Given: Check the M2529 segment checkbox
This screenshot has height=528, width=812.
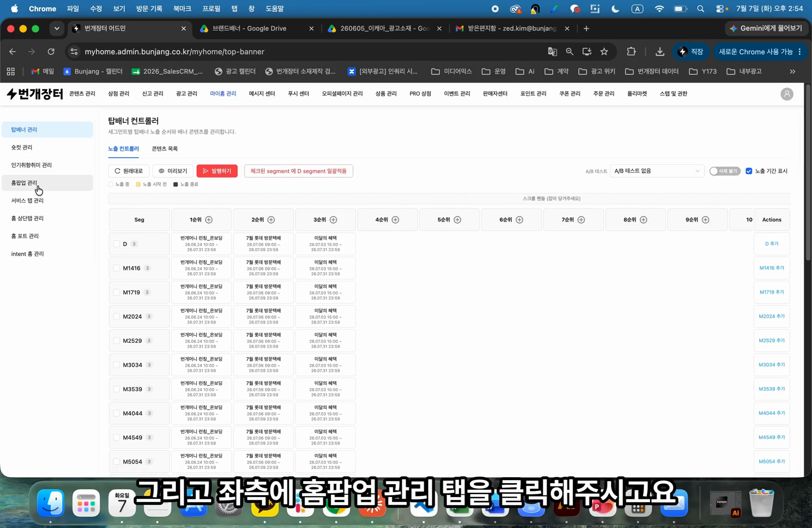Looking at the screenshot, I should pos(116,341).
